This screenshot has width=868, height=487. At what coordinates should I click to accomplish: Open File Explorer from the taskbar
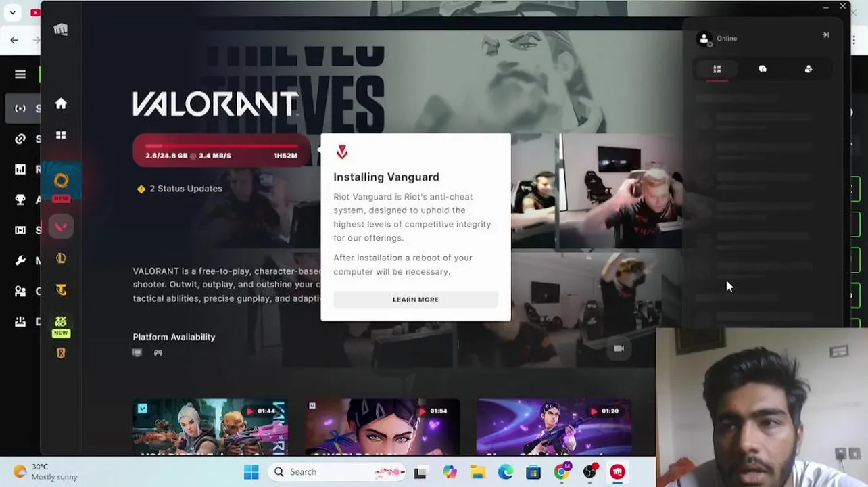coord(478,472)
